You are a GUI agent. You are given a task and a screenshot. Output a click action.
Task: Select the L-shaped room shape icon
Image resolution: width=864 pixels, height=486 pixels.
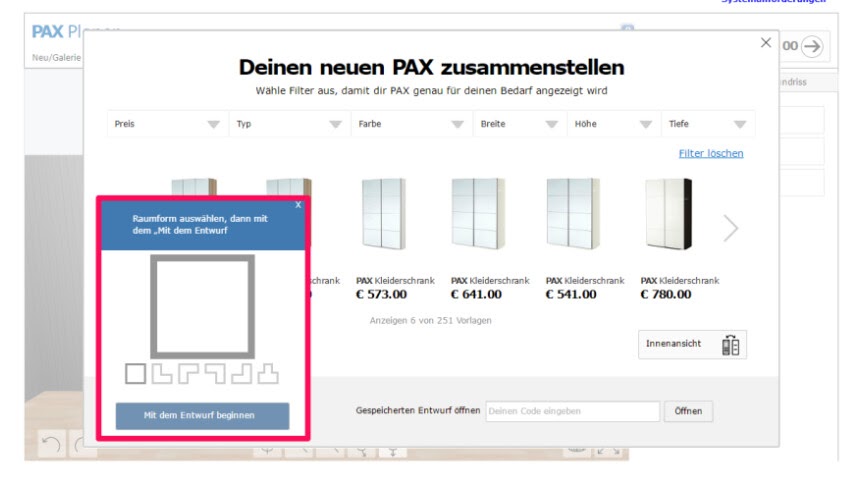(162, 374)
